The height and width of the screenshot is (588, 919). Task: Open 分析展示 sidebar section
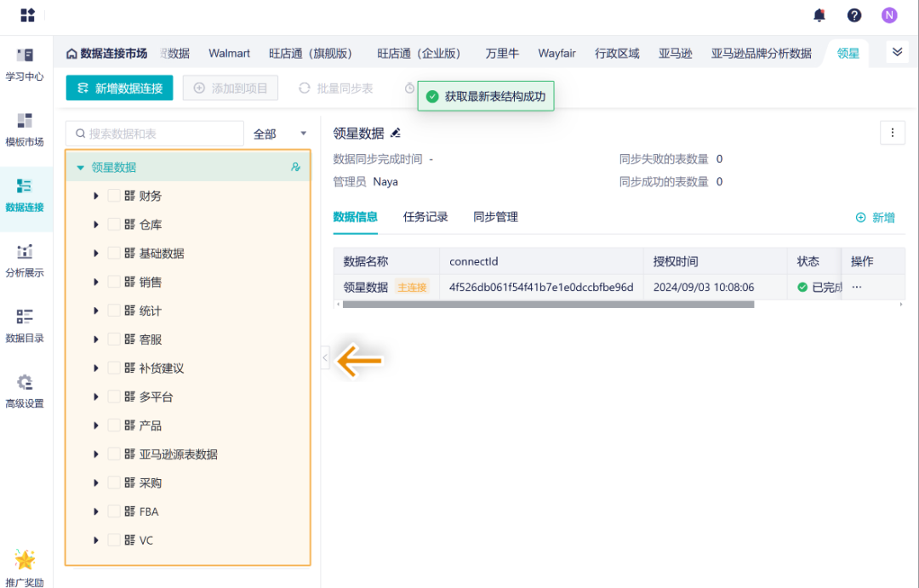[x=25, y=261]
